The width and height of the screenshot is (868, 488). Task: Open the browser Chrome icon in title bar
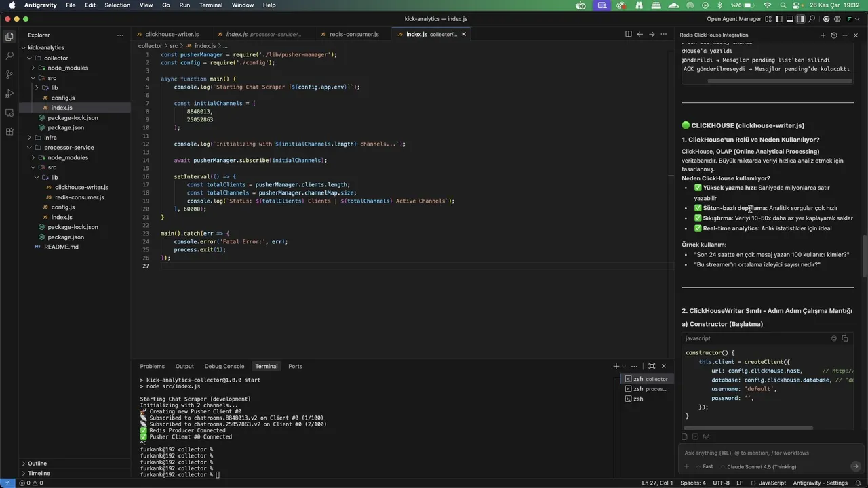pos(826,19)
